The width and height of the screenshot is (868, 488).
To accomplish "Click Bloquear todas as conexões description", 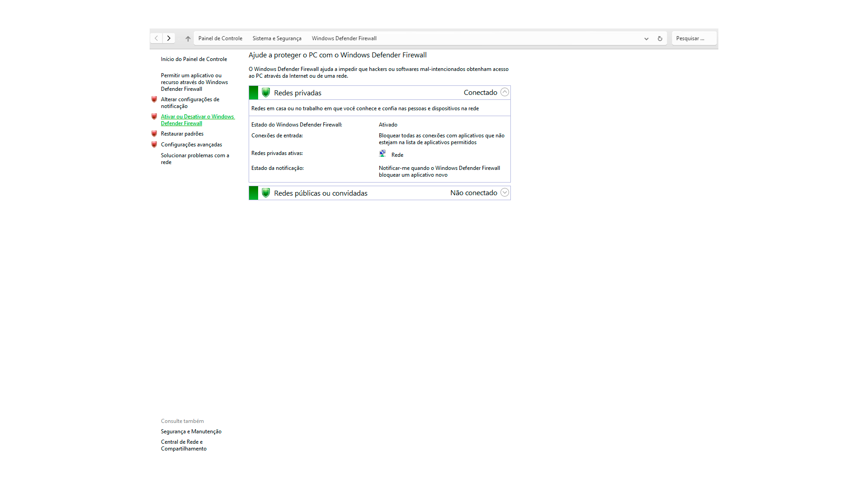I will [x=442, y=139].
